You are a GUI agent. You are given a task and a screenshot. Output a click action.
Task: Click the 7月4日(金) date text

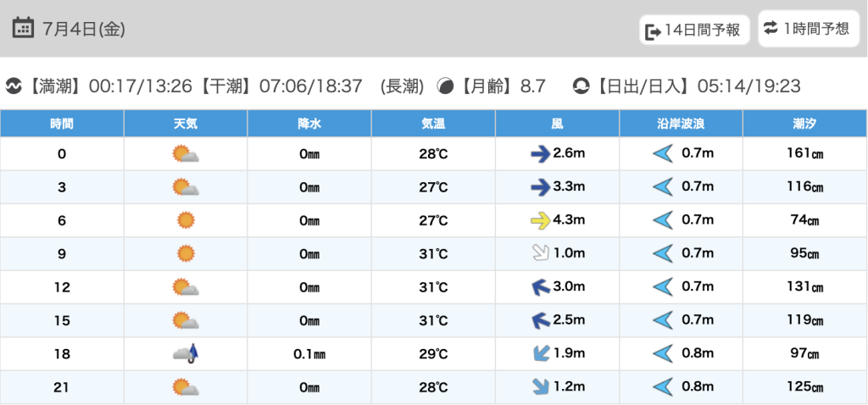pos(84,29)
